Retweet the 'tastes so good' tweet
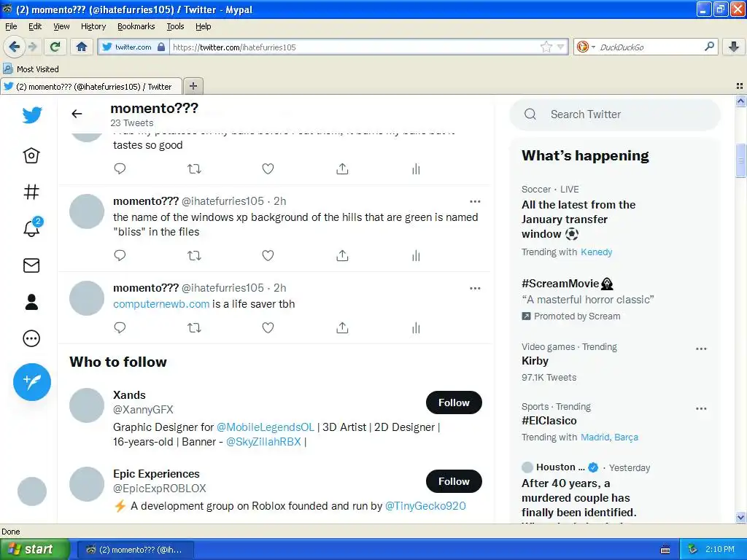The width and height of the screenshot is (747, 560). (194, 168)
